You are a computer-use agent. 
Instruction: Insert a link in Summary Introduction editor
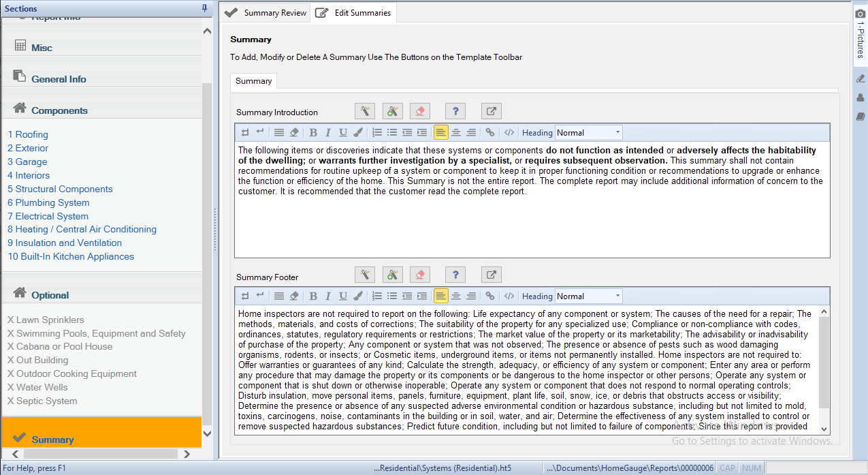[x=489, y=133]
